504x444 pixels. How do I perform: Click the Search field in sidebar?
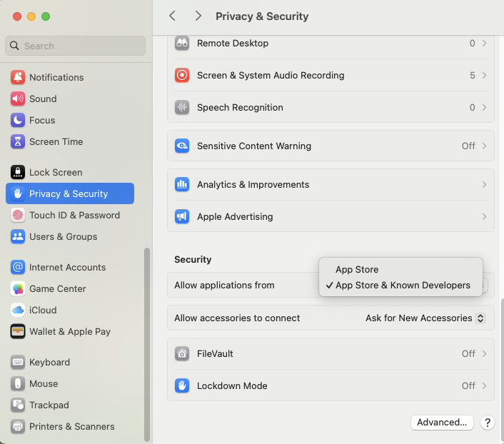coord(76,46)
